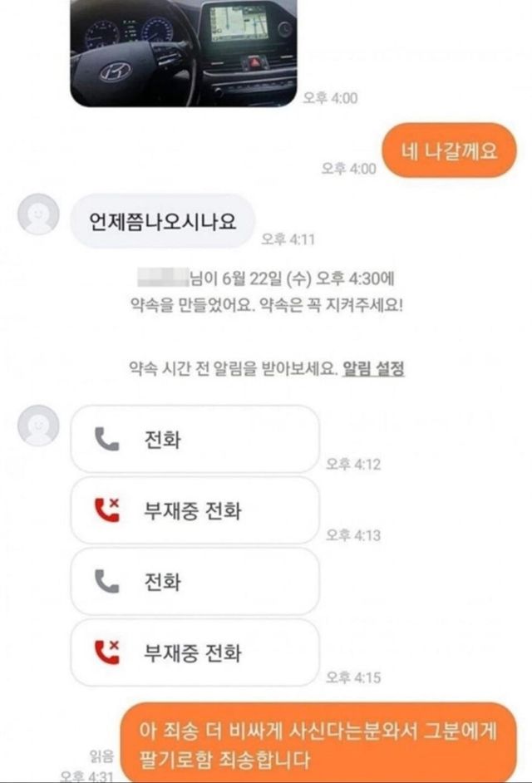Open the profile avatar beside call logs
The height and width of the screenshot is (783, 532).
pos(38,426)
